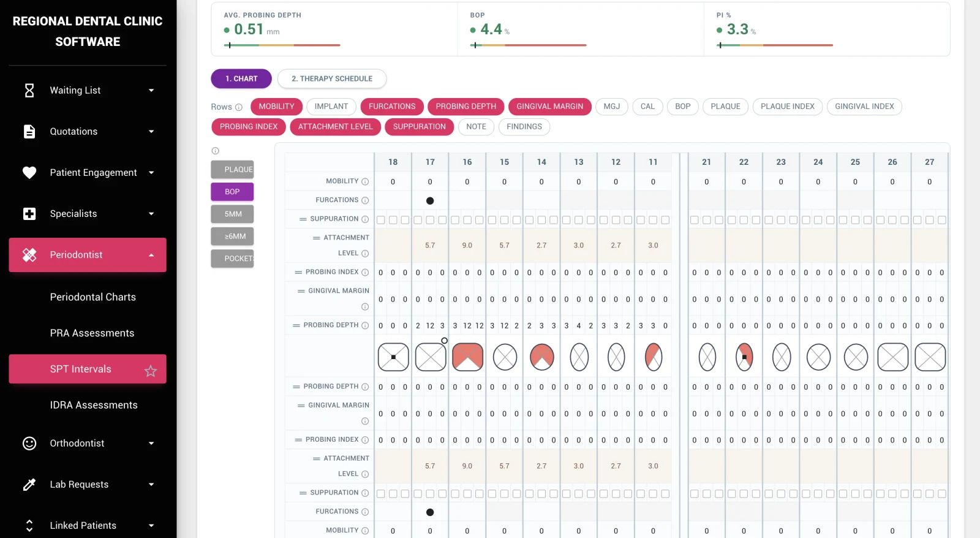The width and height of the screenshot is (980, 538).
Task: Select tooth 26 diagram icon
Action: coord(892,357)
